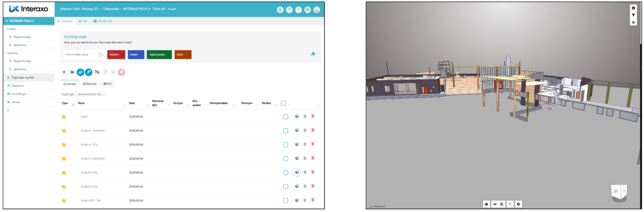
Task: Click the Tegninger breadcrumb link
Action: (68, 94)
